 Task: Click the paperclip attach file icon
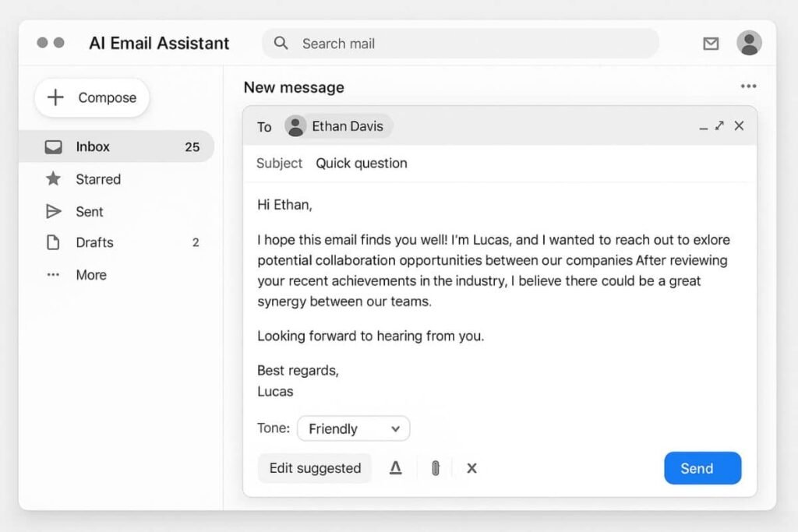(436, 468)
